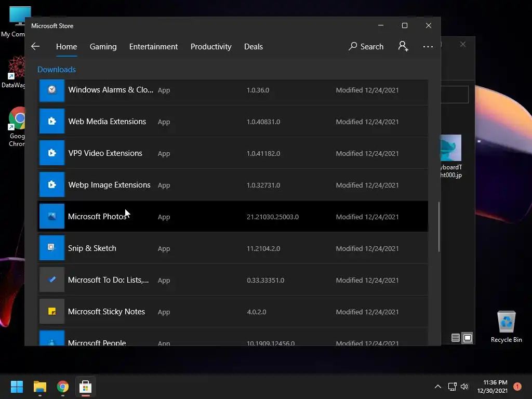Select the Microsoft Photos name
532x399 pixels.
pos(97,217)
